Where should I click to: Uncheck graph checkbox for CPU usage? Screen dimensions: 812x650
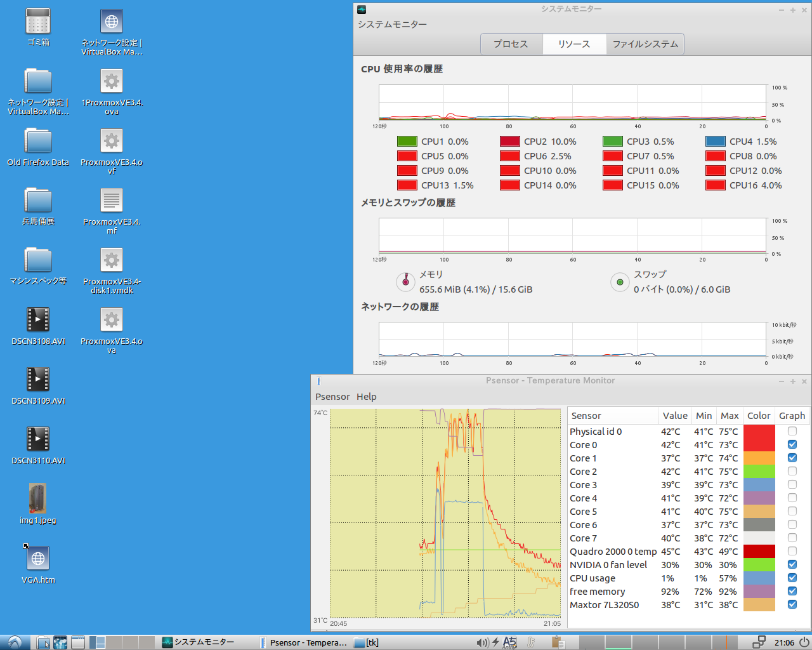[792, 578]
